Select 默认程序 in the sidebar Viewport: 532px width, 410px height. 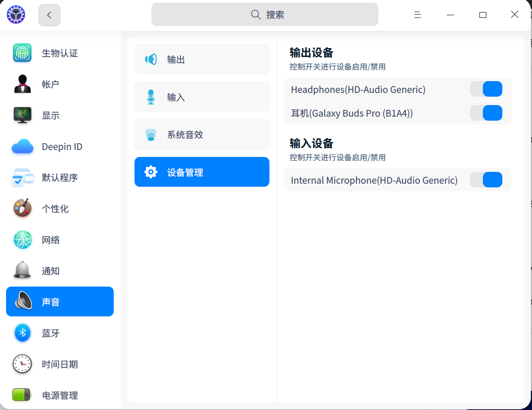(60, 177)
